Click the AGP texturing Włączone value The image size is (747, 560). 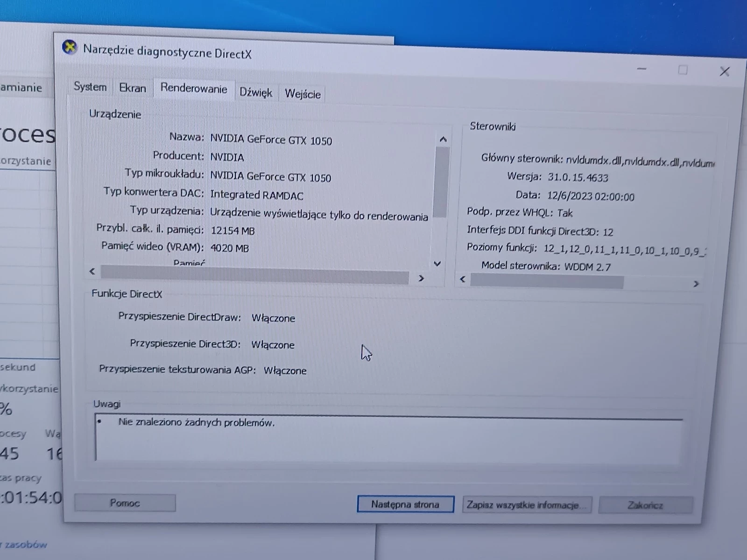[285, 371]
